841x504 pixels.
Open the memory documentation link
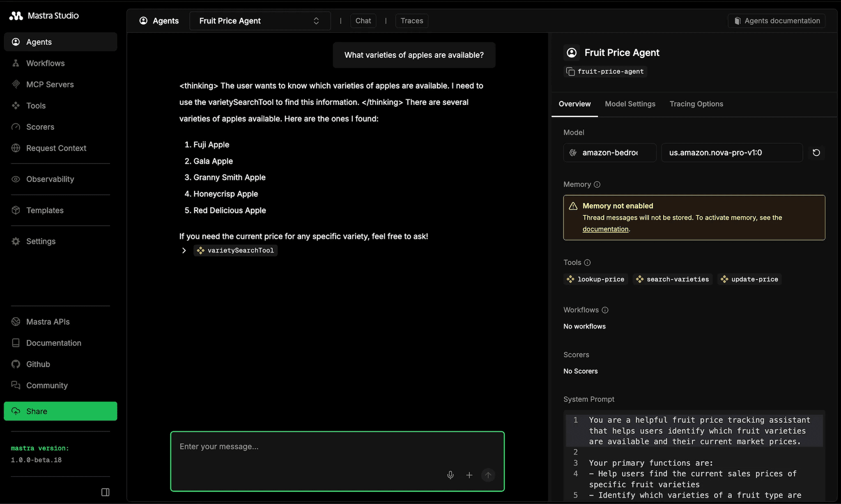pos(605,229)
